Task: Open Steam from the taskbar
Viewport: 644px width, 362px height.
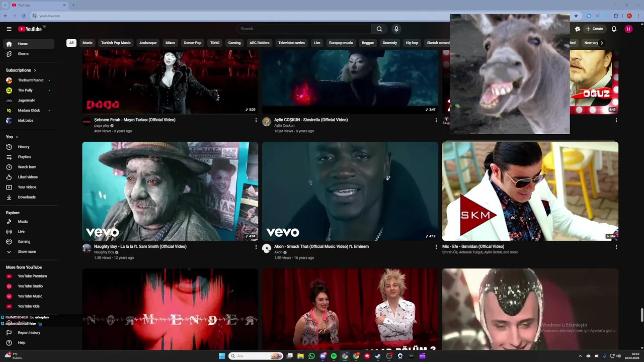Action: [x=378, y=356]
